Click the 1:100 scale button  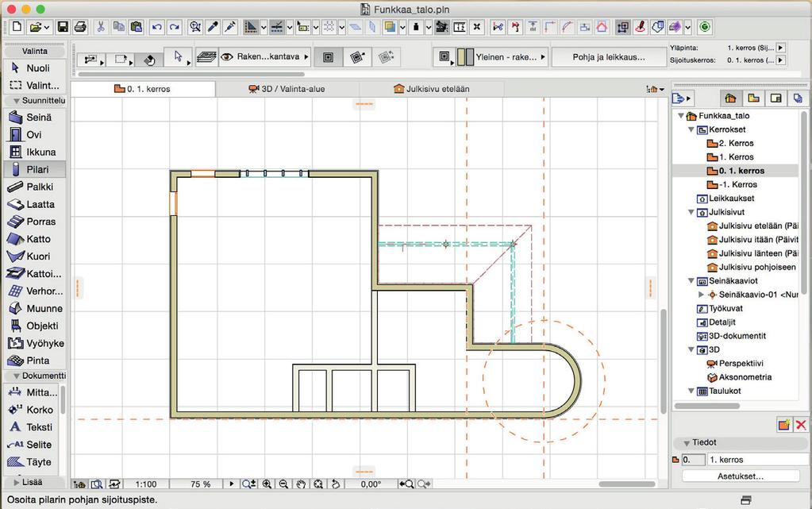(146, 484)
